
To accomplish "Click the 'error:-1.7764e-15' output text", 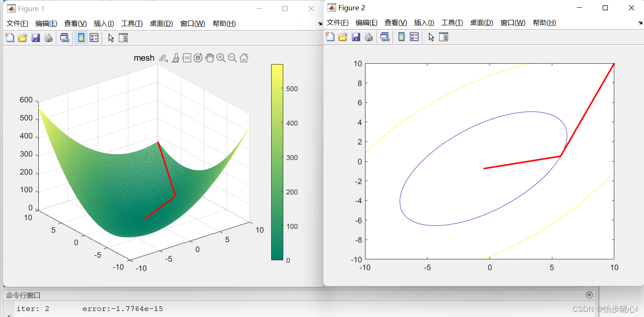I will click(x=123, y=309).
